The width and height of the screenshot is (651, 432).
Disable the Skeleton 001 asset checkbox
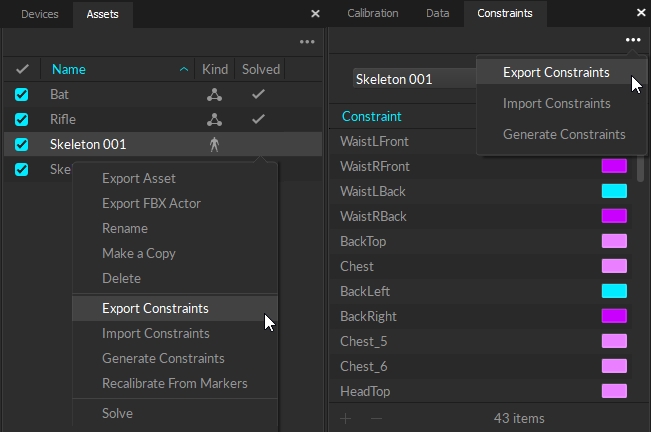coord(22,145)
